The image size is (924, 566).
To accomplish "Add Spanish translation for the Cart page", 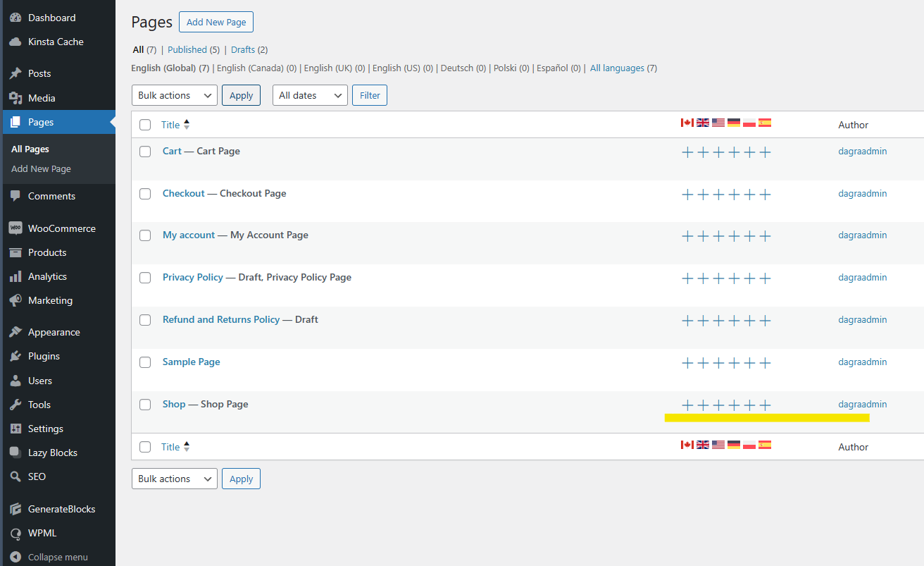I will point(766,152).
